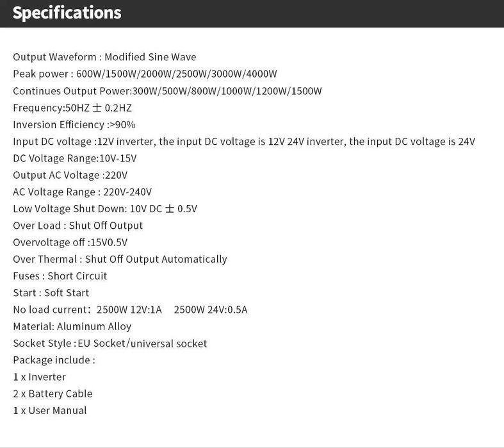Click the Continues Output Power line
This screenshot has width=504, height=448.
tap(167, 91)
